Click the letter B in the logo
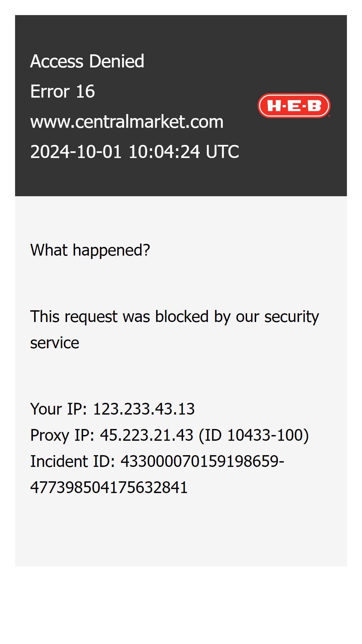The image size is (362, 644). point(314,106)
